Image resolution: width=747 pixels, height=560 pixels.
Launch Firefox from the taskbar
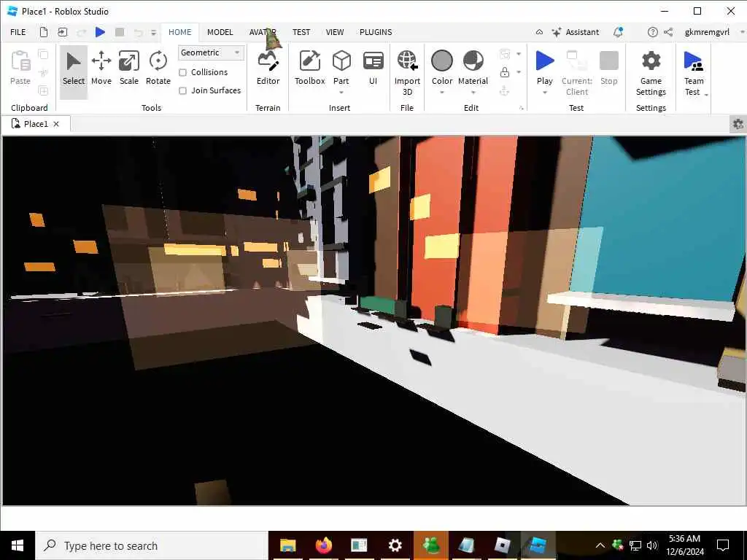coord(323,545)
